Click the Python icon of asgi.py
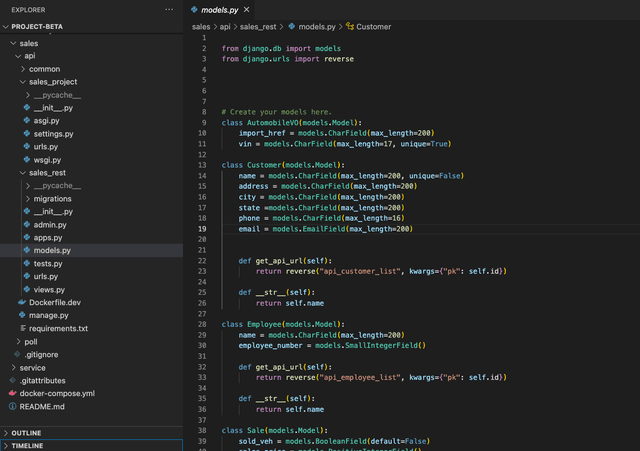 tap(27, 120)
